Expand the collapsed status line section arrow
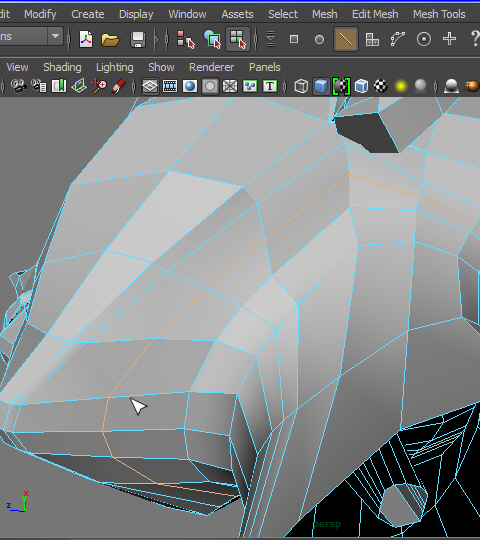The height and width of the screenshot is (540, 480). (x=157, y=39)
